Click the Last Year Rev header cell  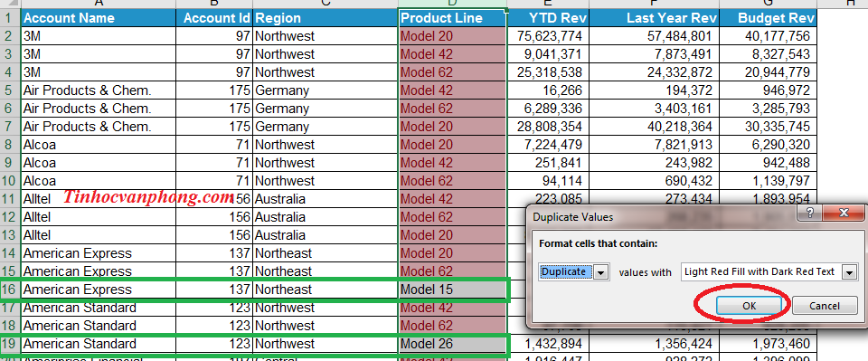(x=654, y=18)
